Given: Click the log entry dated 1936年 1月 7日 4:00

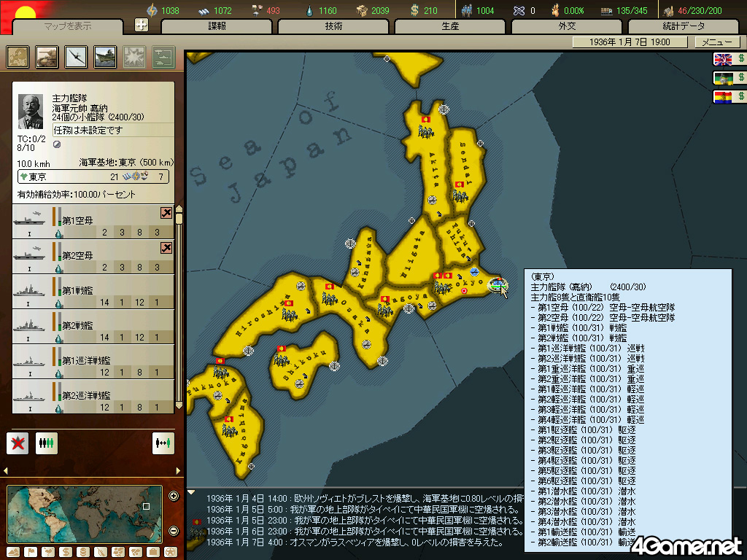Looking at the screenshot, I should 355,542.
